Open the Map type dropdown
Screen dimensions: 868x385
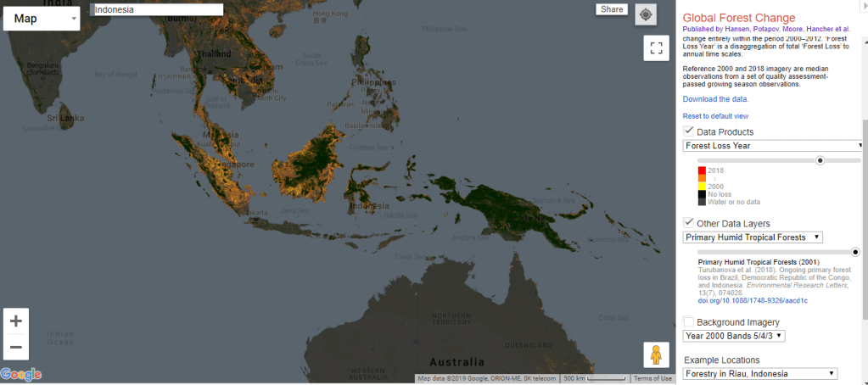42,18
